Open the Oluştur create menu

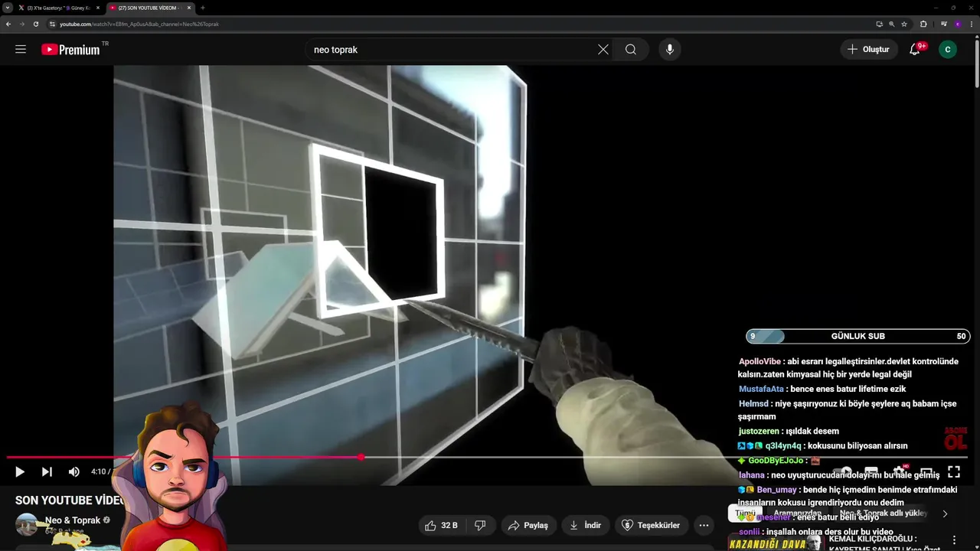[x=869, y=49]
